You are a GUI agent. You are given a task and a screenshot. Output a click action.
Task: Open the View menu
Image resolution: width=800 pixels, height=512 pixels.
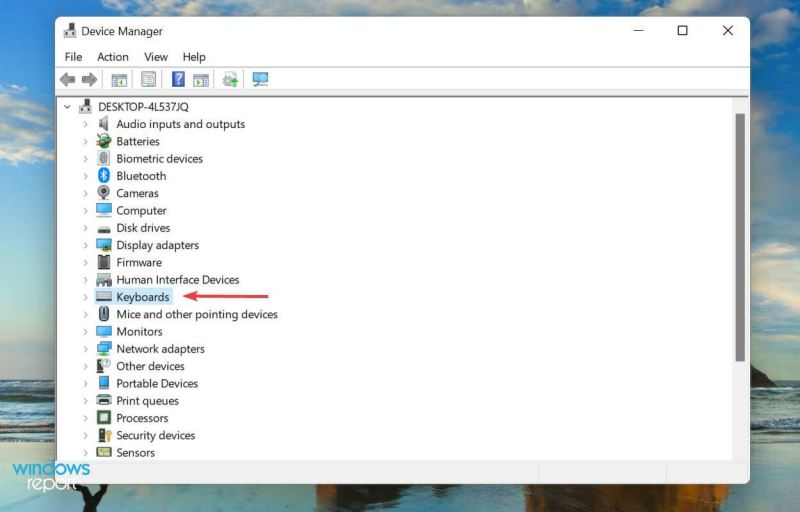coord(155,57)
